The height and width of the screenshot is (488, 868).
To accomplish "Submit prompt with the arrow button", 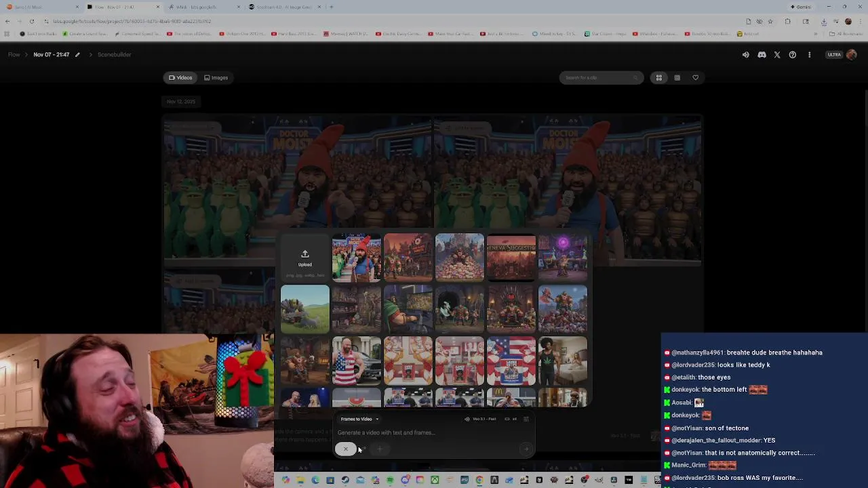I will point(526,449).
